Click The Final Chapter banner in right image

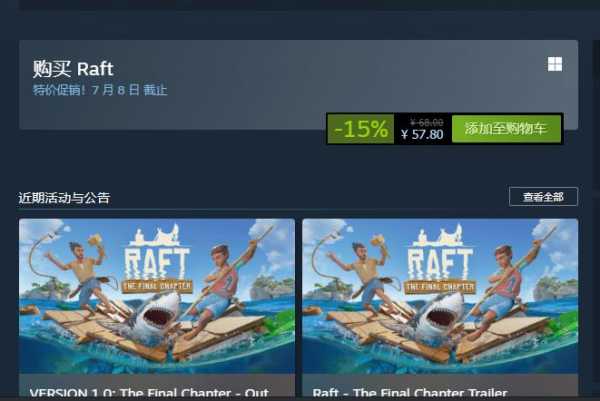[x=440, y=286]
